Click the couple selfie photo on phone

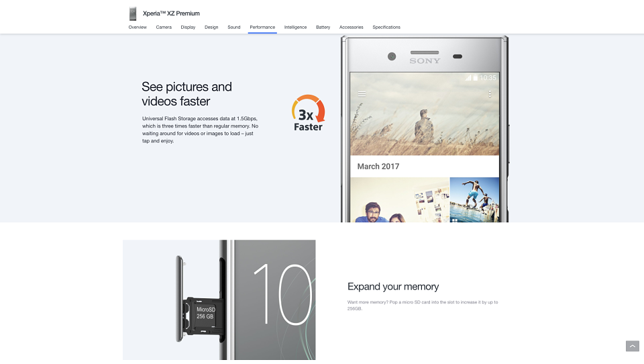pyautogui.click(x=400, y=200)
